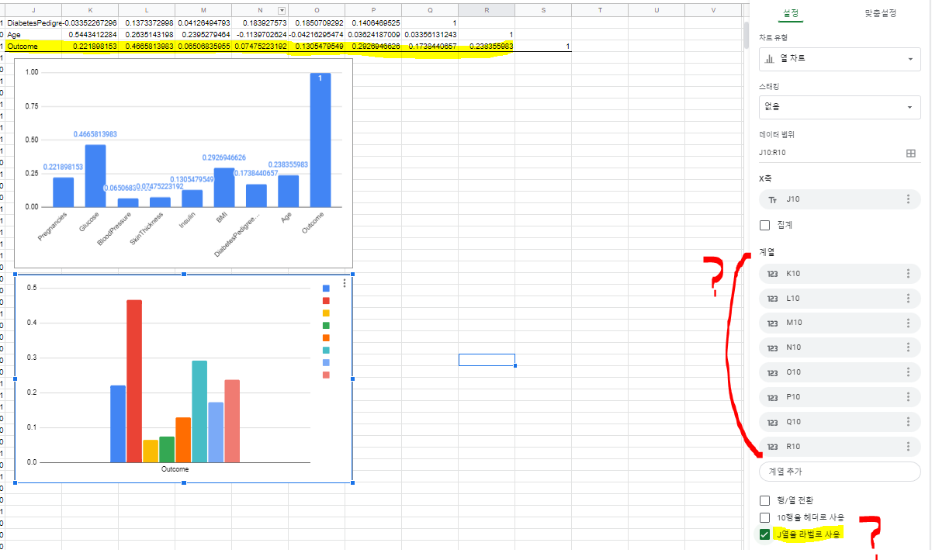Open the L10 series options menu
Viewport: 932px width, 560px height.
[x=908, y=298]
